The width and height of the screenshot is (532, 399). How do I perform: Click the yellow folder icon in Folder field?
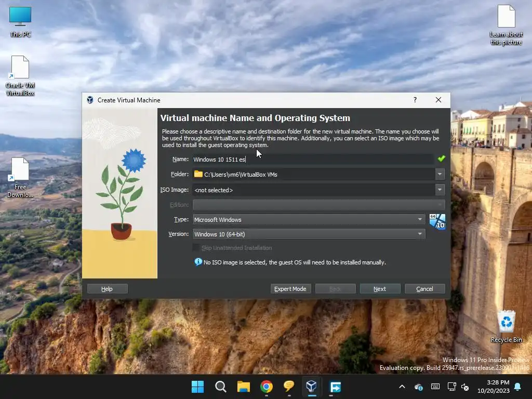198,174
